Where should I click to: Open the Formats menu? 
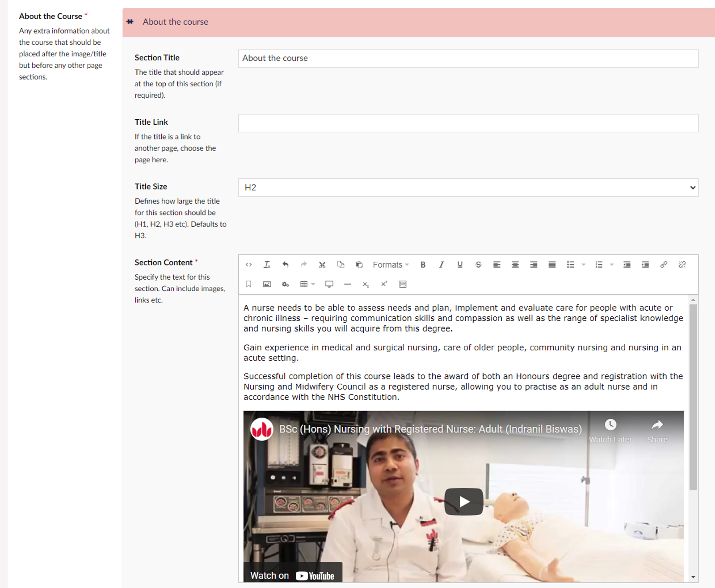389,265
